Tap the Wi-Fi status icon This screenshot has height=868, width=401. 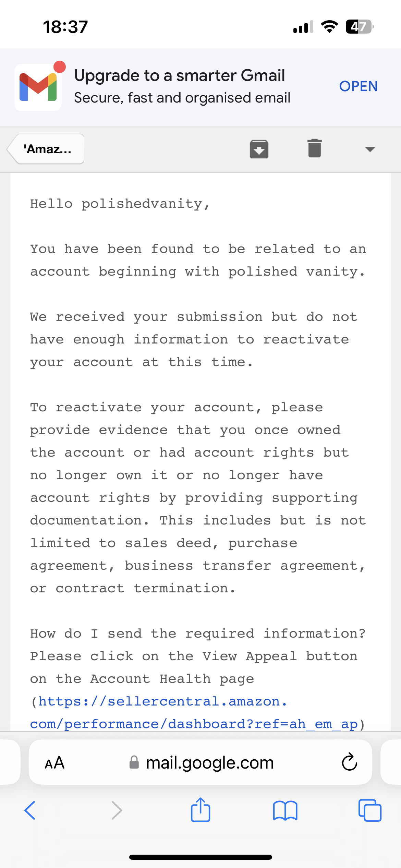pyautogui.click(x=329, y=26)
